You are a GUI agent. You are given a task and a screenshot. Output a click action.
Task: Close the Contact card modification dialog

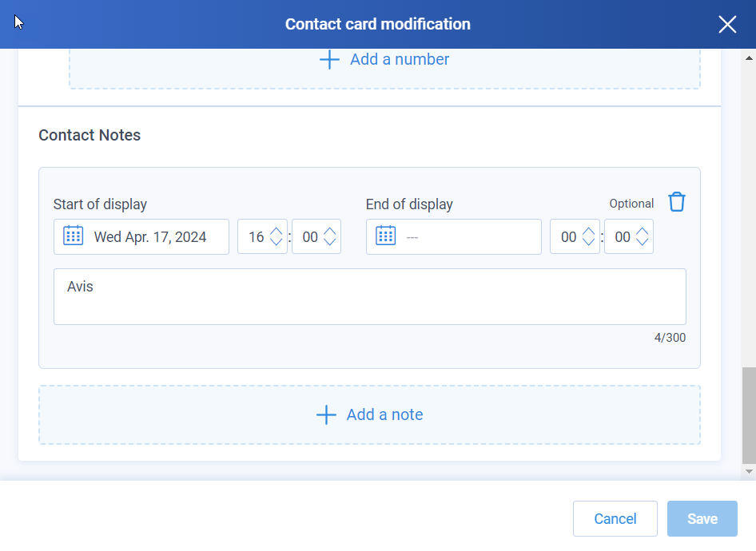click(727, 24)
